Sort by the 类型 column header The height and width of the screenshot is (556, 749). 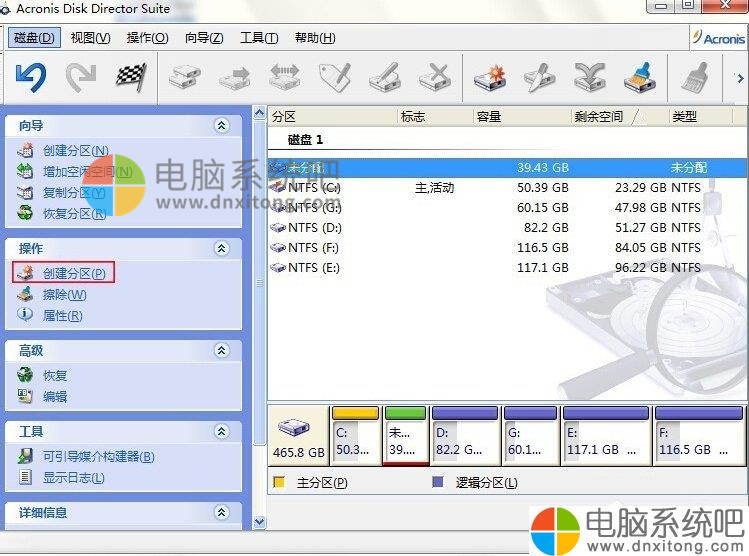coord(700,117)
